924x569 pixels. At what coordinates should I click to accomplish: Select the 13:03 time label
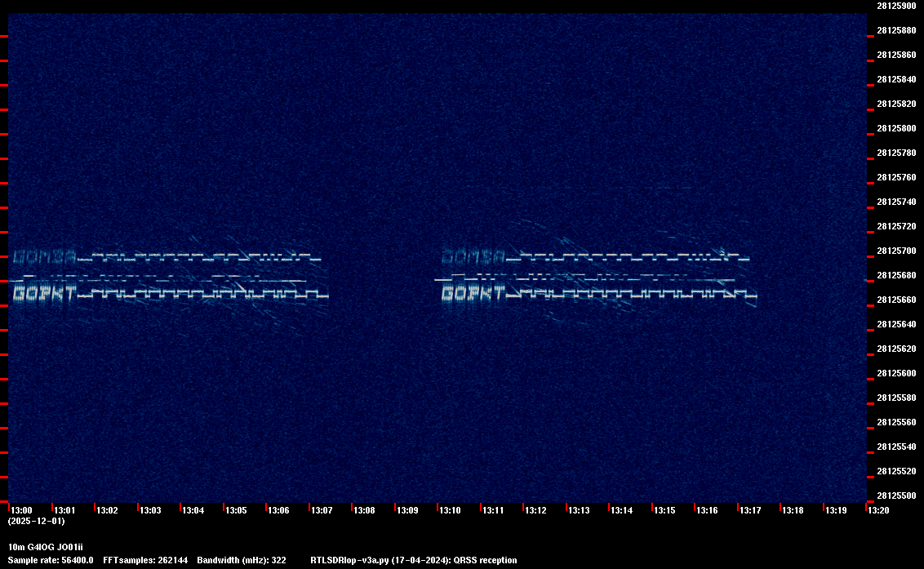[150, 510]
